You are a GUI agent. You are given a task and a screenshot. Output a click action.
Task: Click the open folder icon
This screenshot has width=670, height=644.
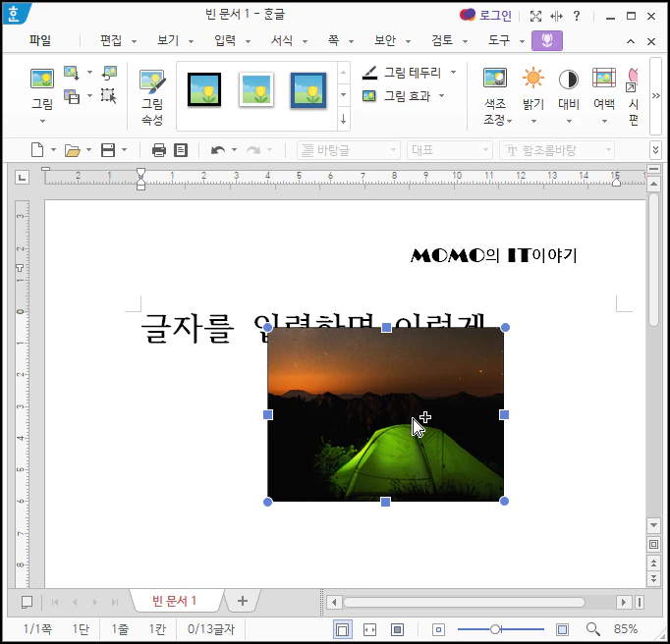point(73,150)
